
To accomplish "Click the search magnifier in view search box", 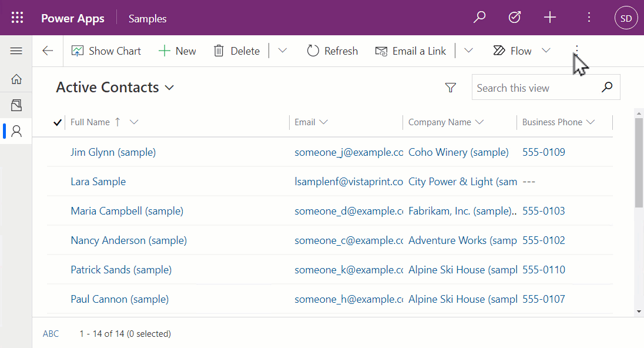I will (x=606, y=87).
